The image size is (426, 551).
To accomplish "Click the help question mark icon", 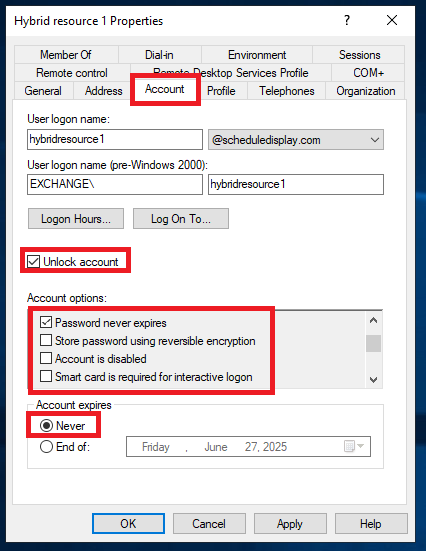I will [x=347, y=20].
